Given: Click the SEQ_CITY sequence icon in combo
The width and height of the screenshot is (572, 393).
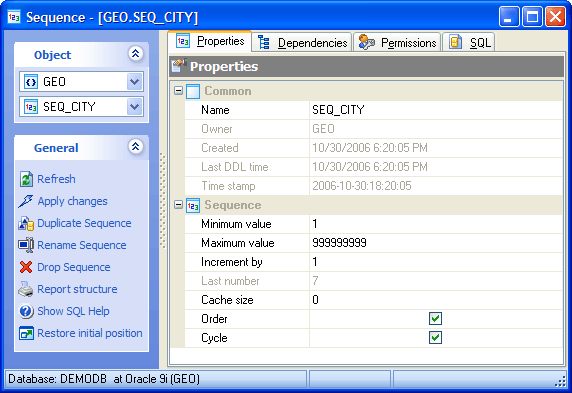Looking at the screenshot, I should point(31,107).
